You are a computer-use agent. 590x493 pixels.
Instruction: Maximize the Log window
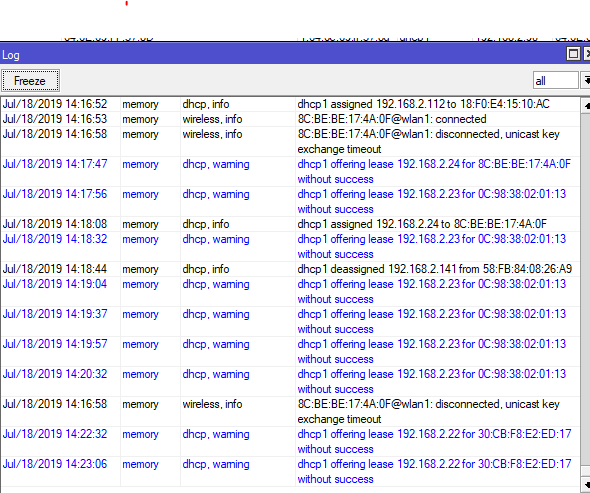(573, 54)
